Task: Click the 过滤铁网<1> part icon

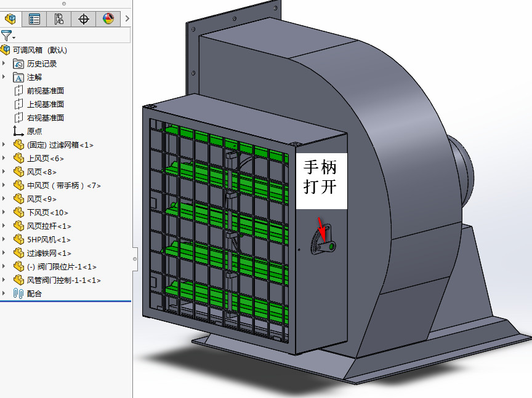Action: [18, 253]
